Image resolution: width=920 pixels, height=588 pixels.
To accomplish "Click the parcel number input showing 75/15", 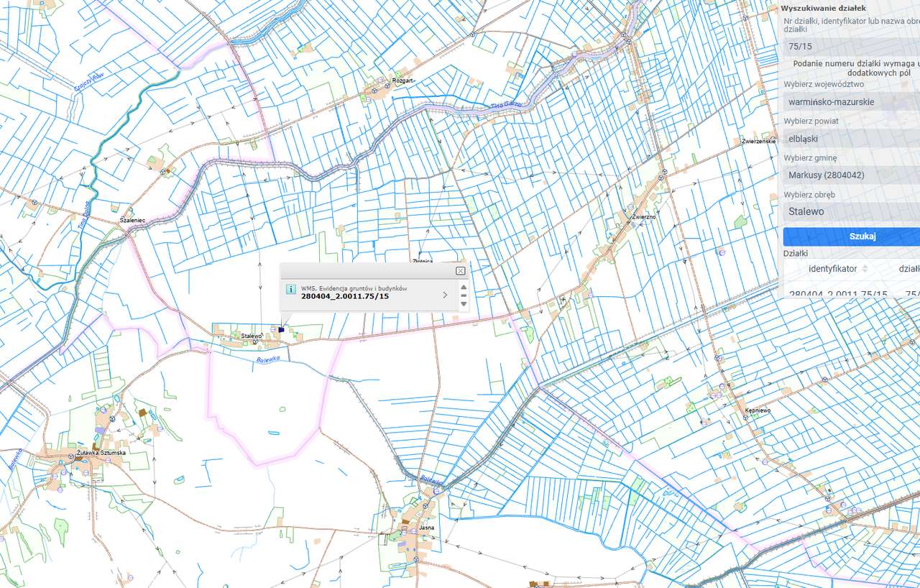I will 852,46.
